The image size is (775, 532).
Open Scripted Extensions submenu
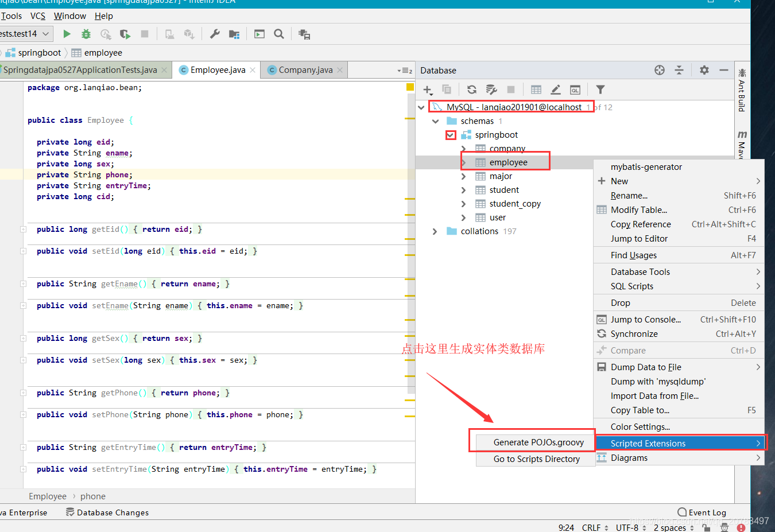coord(680,444)
